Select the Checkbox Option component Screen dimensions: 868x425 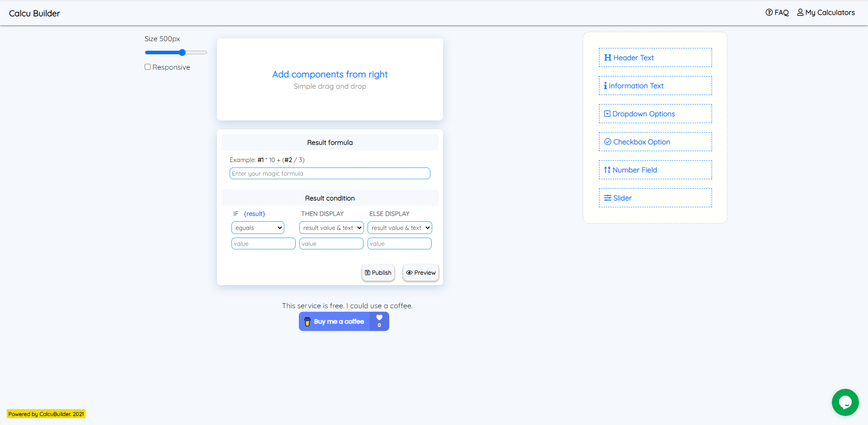click(655, 142)
